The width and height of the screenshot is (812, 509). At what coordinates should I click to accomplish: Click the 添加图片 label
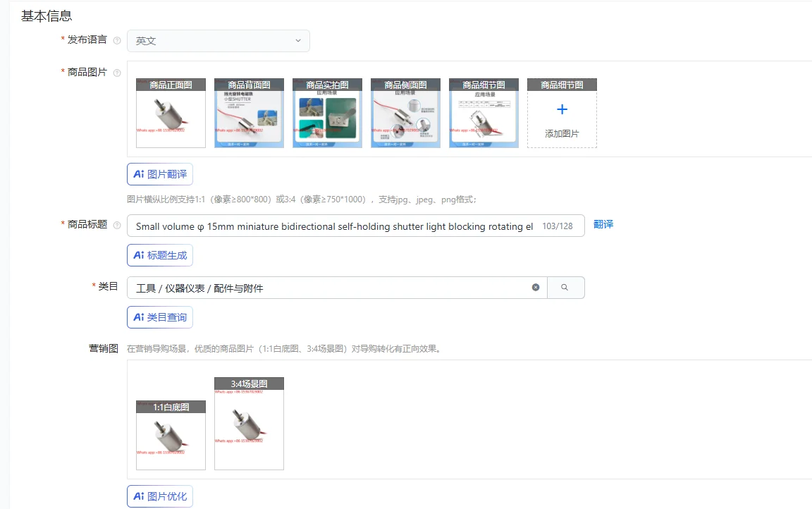tap(562, 133)
